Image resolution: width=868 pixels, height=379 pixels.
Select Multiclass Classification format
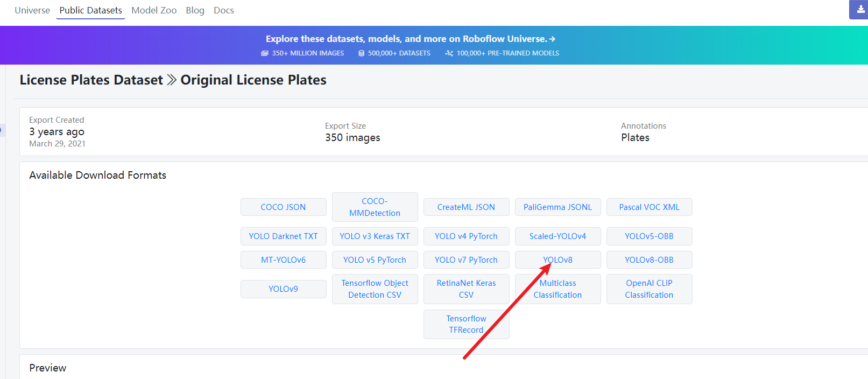click(x=558, y=289)
